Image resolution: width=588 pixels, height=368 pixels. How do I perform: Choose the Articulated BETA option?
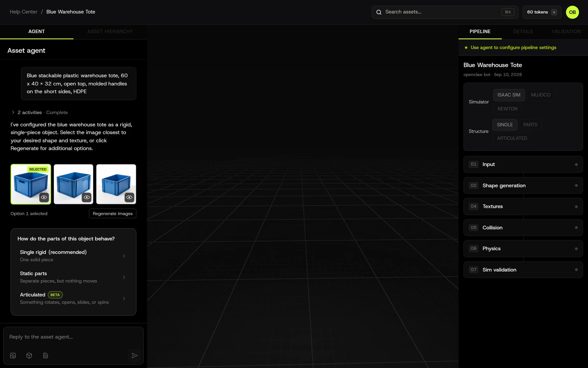(x=73, y=298)
